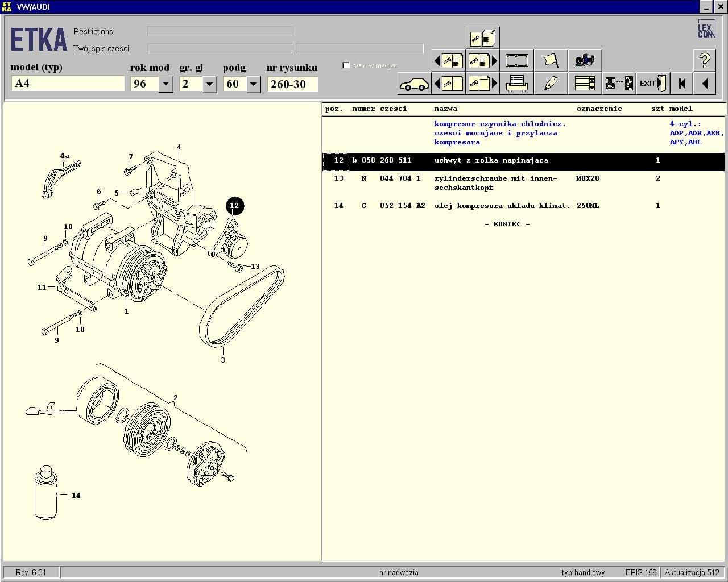The height and width of the screenshot is (582, 728).
Task: Click 'nr nadwozia' in status bar
Action: pyautogui.click(x=399, y=572)
